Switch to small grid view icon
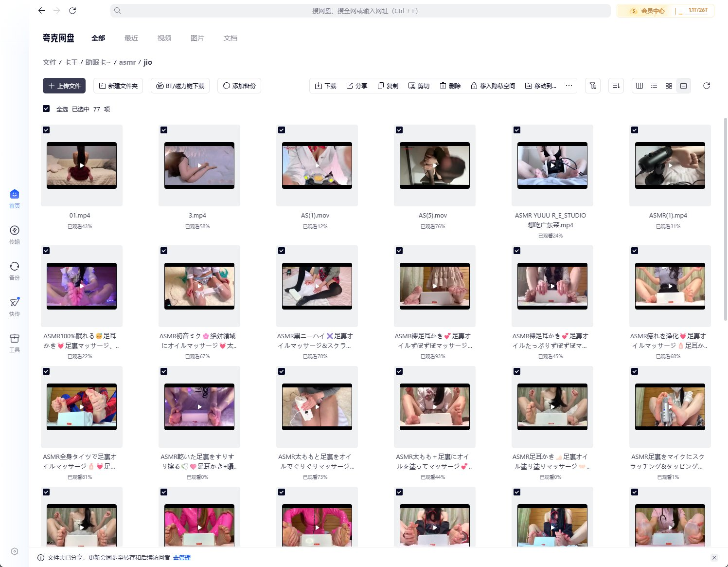This screenshot has height=567, width=728. click(x=669, y=86)
